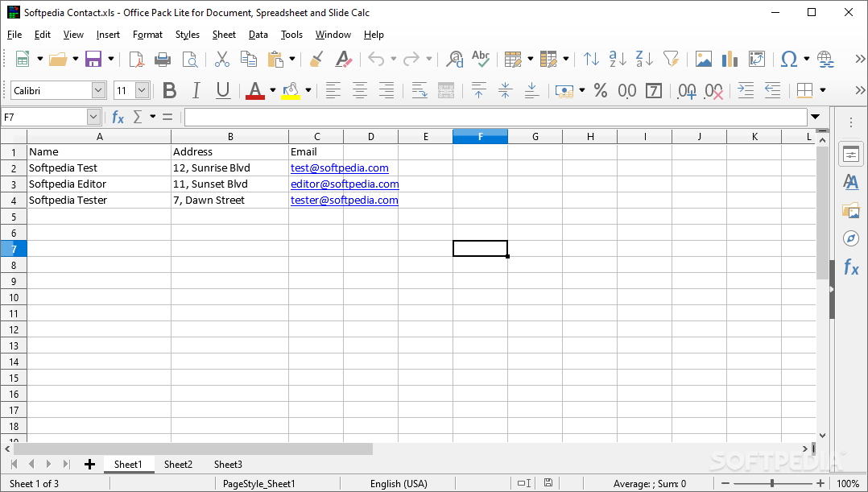The width and height of the screenshot is (868, 492).
Task: Sort Ascending icon
Action: tap(618, 59)
